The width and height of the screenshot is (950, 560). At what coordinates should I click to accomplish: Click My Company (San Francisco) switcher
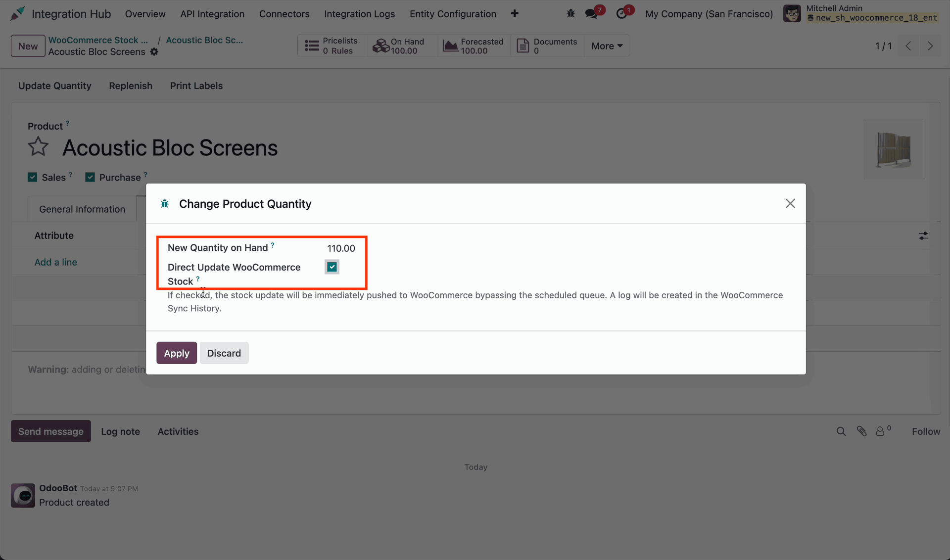(709, 14)
